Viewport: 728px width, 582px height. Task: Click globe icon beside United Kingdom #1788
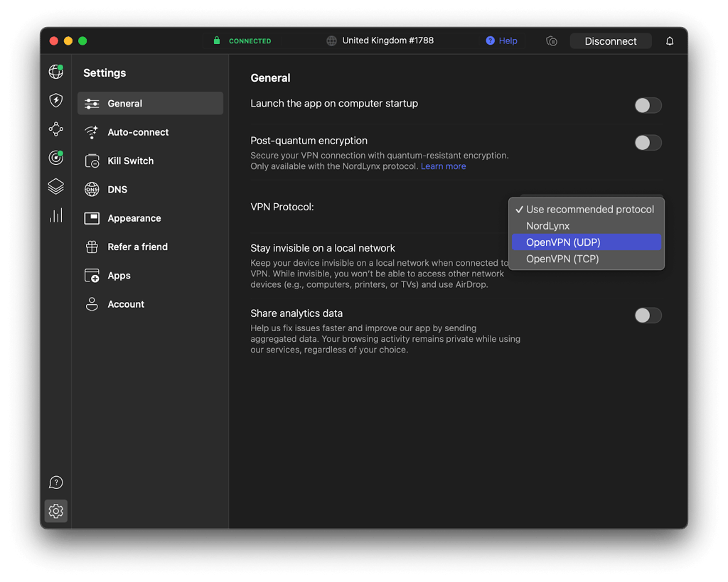pyautogui.click(x=331, y=41)
